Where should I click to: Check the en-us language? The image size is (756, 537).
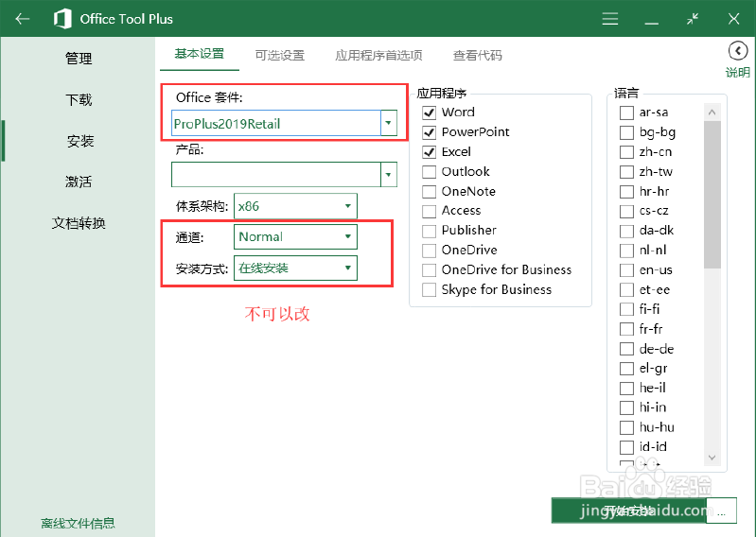[626, 270]
